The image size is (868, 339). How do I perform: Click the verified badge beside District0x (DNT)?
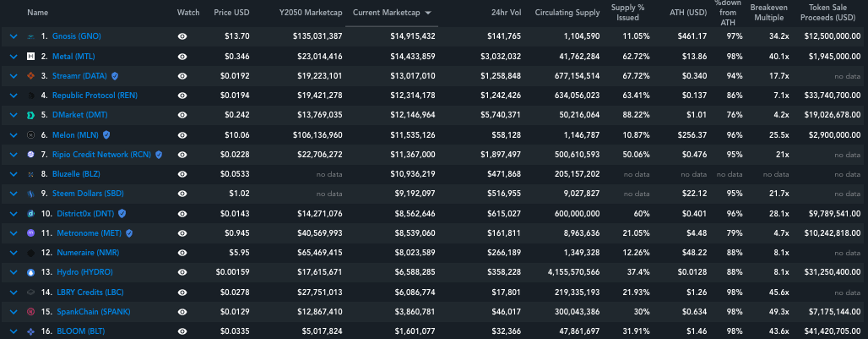tap(122, 213)
